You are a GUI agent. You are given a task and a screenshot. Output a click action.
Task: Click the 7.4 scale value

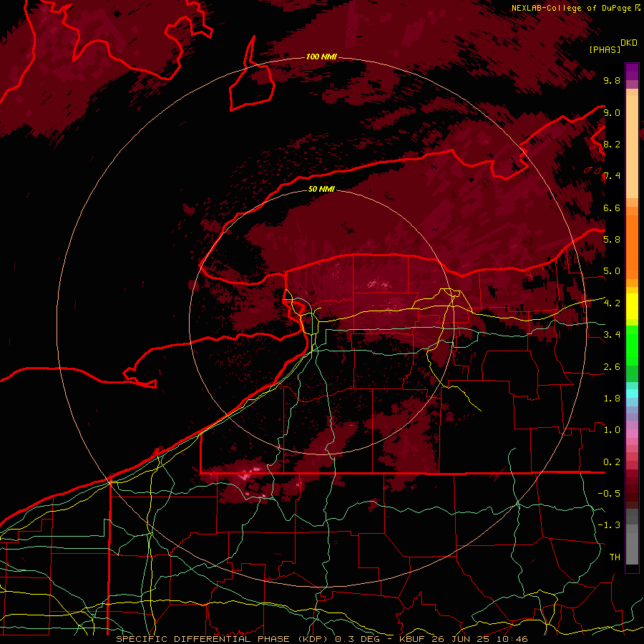point(612,176)
